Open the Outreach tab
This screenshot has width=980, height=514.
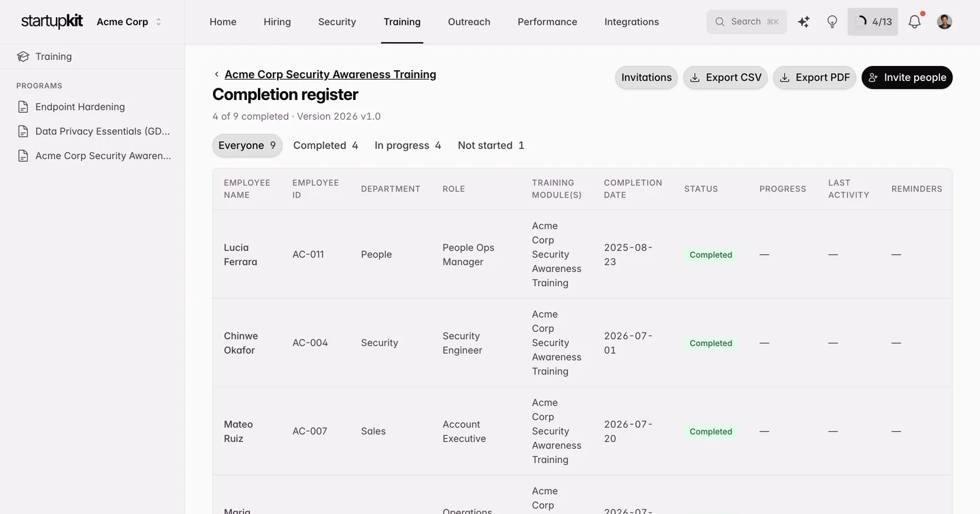[470, 22]
